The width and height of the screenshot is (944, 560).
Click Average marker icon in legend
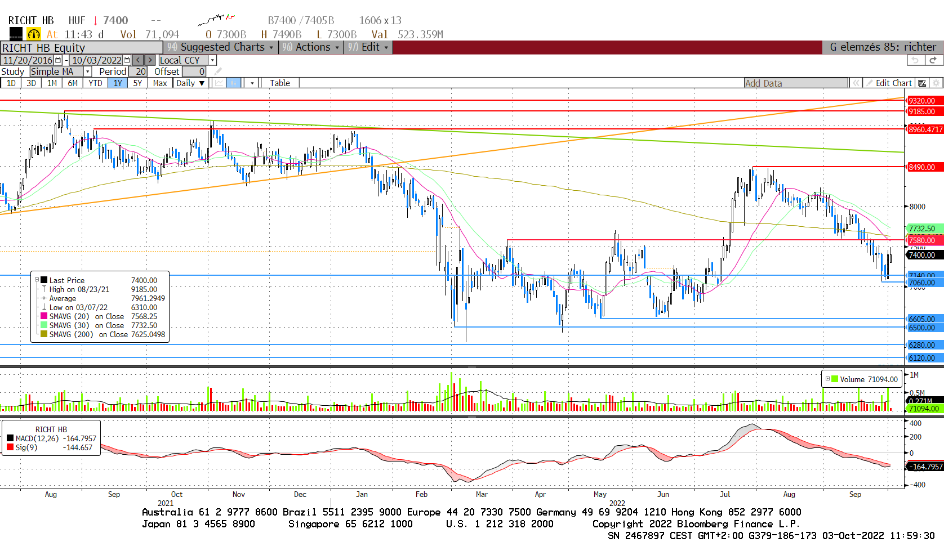(44, 298)
